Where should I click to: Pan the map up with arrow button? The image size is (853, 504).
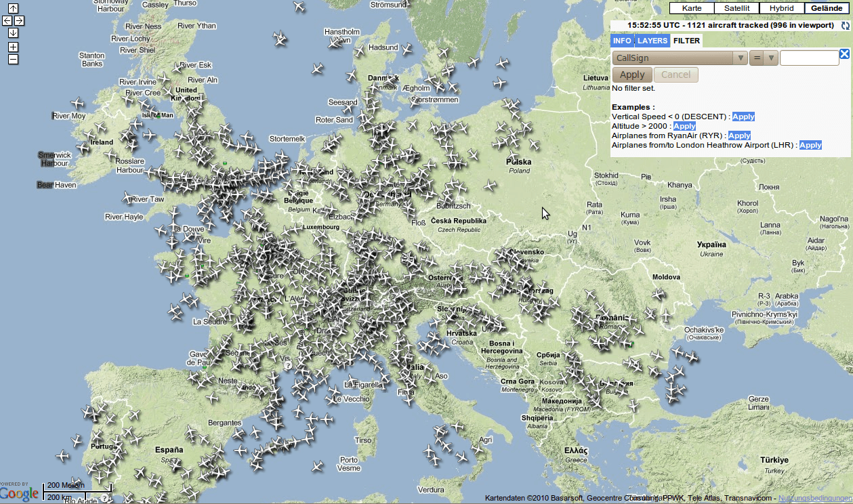(14, 9)
